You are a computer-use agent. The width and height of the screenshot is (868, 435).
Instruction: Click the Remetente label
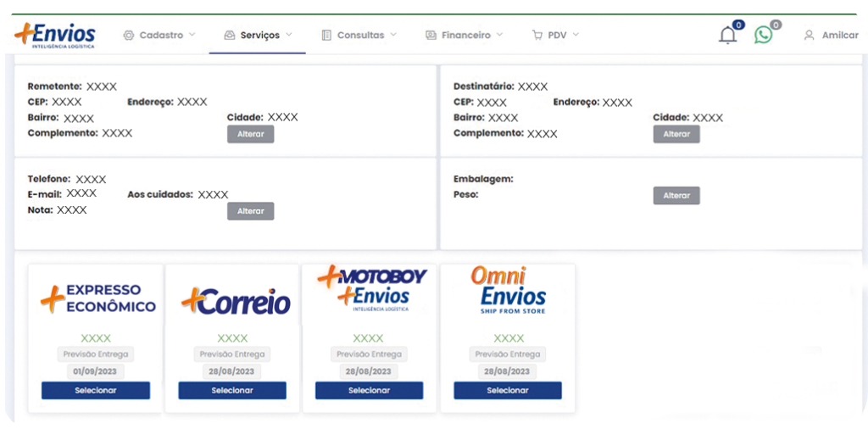pos(55,86)
